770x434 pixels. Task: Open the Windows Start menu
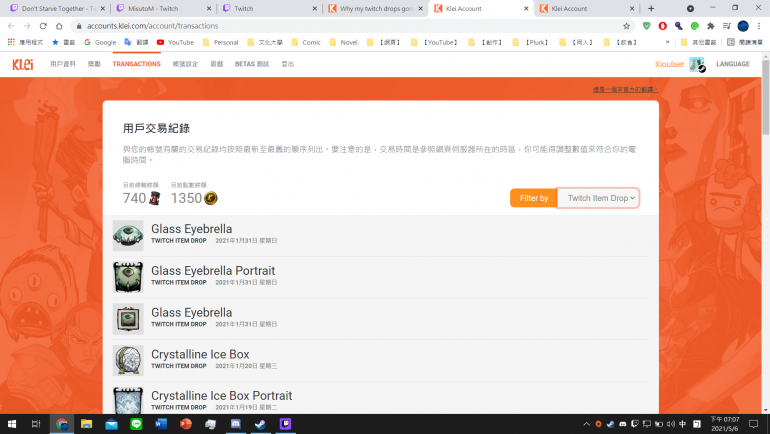[12, 424]
